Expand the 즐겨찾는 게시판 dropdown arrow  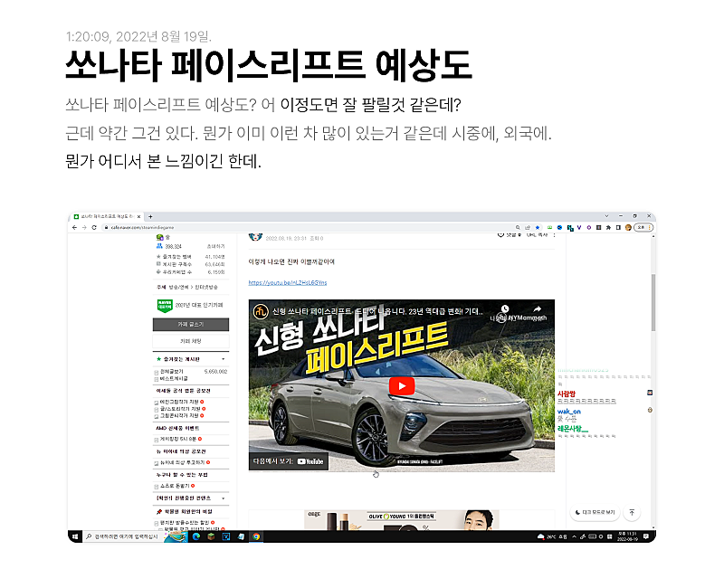(x=224, y=359)
